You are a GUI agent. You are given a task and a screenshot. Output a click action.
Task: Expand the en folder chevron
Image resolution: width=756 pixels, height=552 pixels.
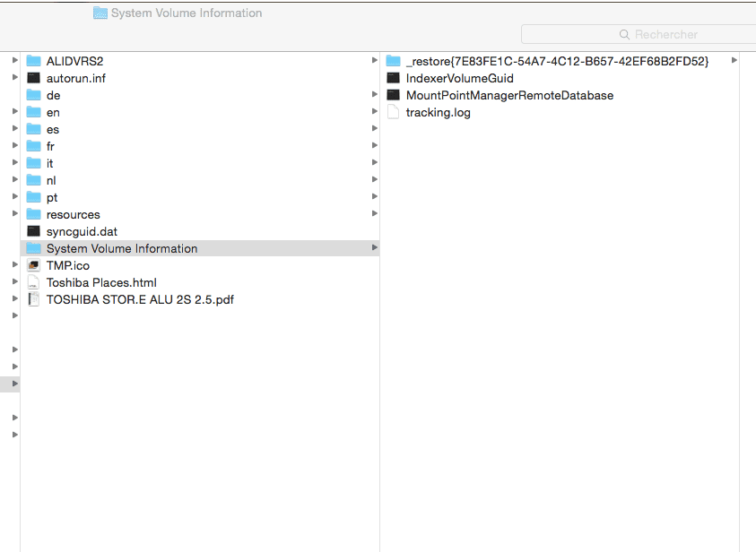point(375,111)
